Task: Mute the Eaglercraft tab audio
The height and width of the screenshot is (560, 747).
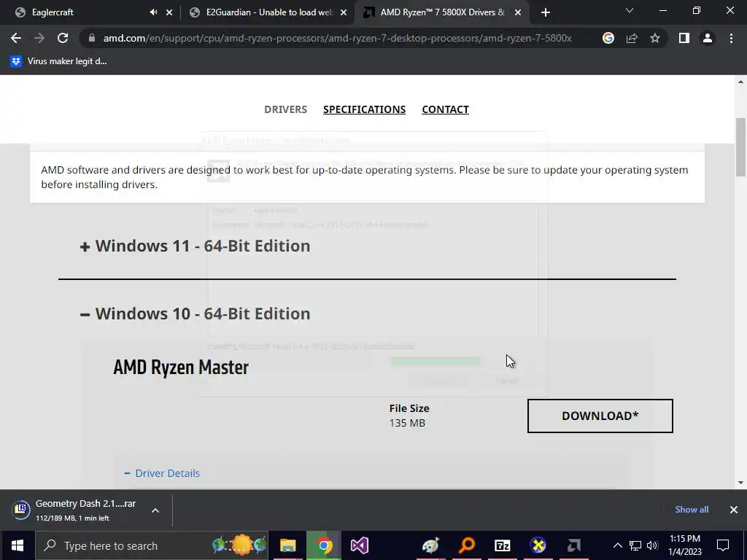Action: pos(153,12)
